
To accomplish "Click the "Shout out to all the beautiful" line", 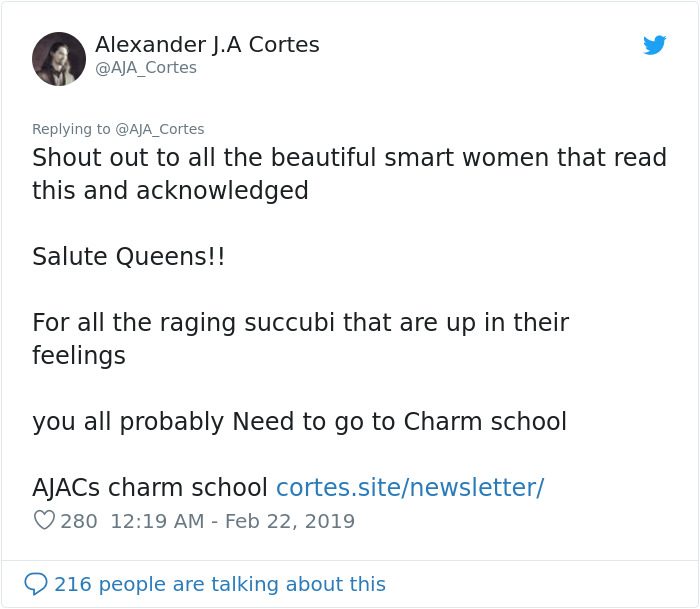I will click(x=349, y=158).
